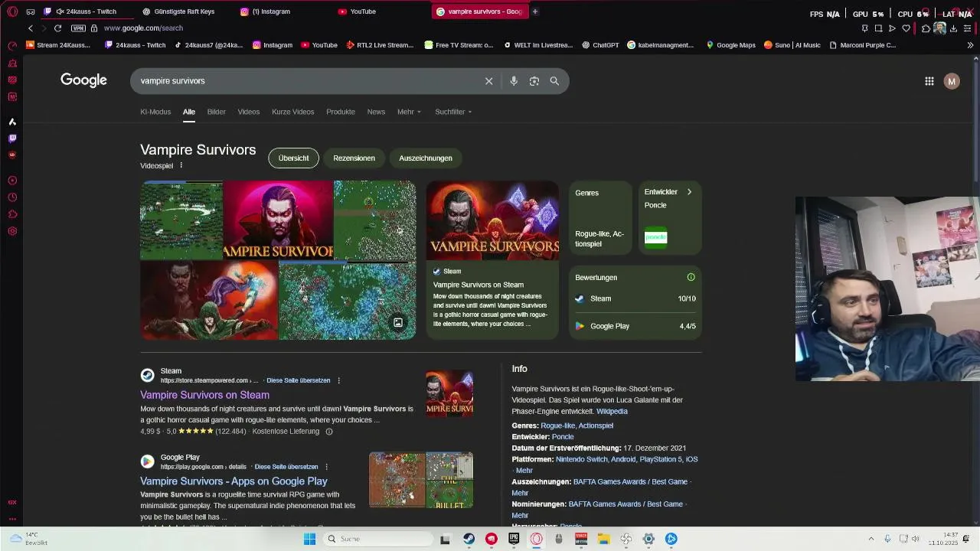Open the easy setup sliders icon
Image resolution: width=980 pixels, height=551 pixels.
coord(967,28)
